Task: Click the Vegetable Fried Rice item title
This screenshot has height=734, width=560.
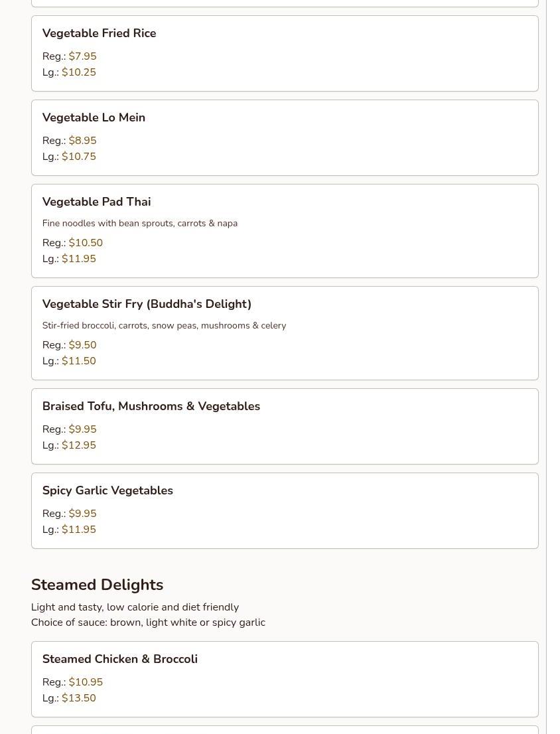Action: click(99, 33)
